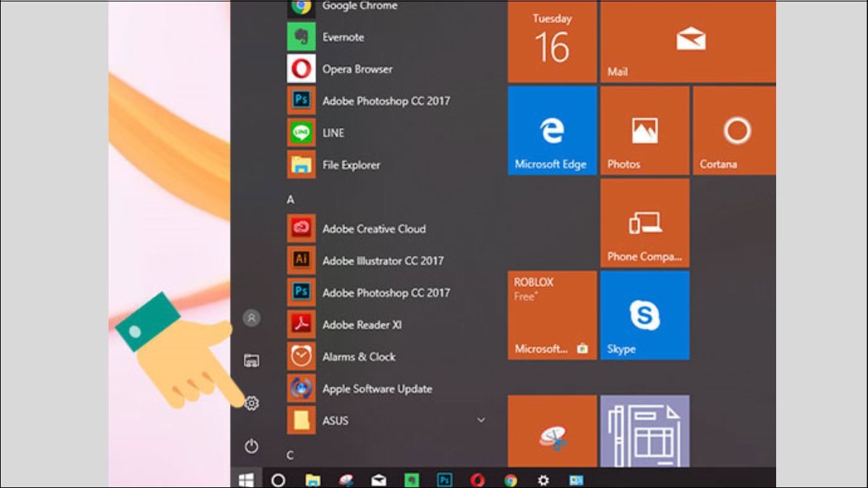Open the Cortana tile
Image resolution: width=868 pixels, height=488 pixels.
[x=734, y=131]
